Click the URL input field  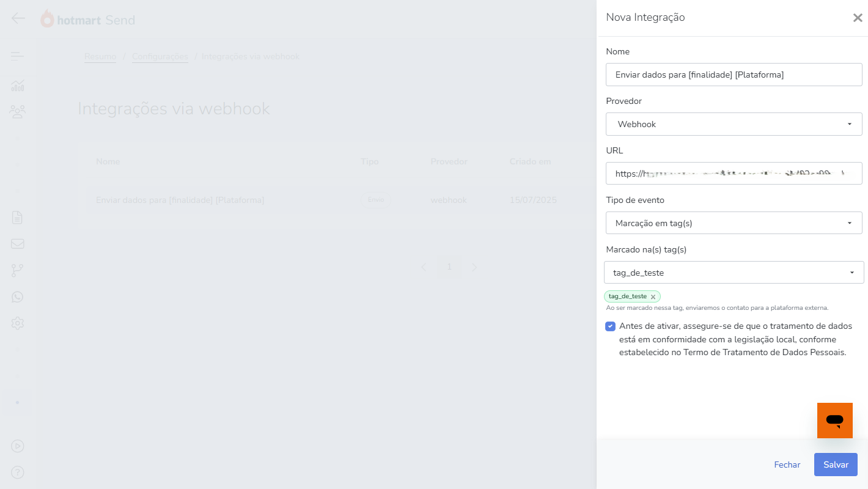(x=734, y=174)
